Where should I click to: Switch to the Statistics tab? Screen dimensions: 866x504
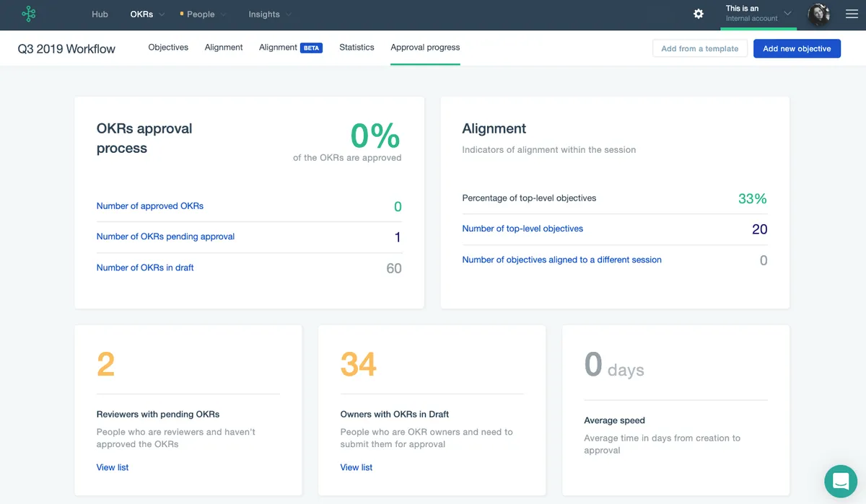[357, 48]
